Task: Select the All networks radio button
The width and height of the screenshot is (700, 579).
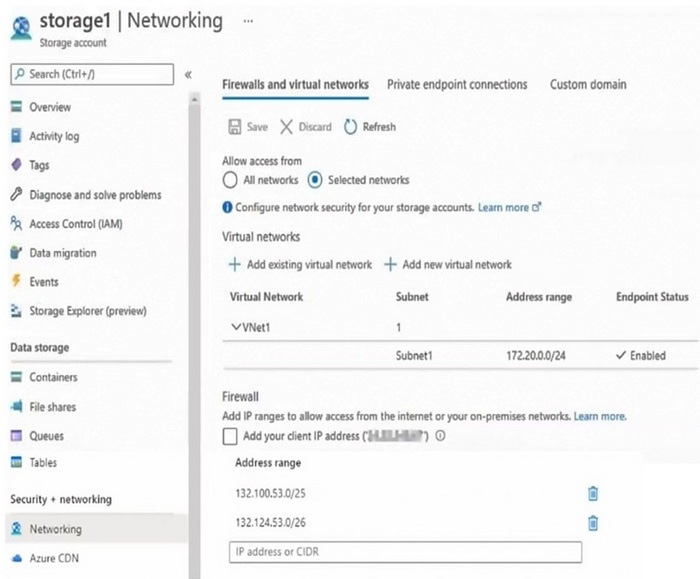Action: [230, 180]
